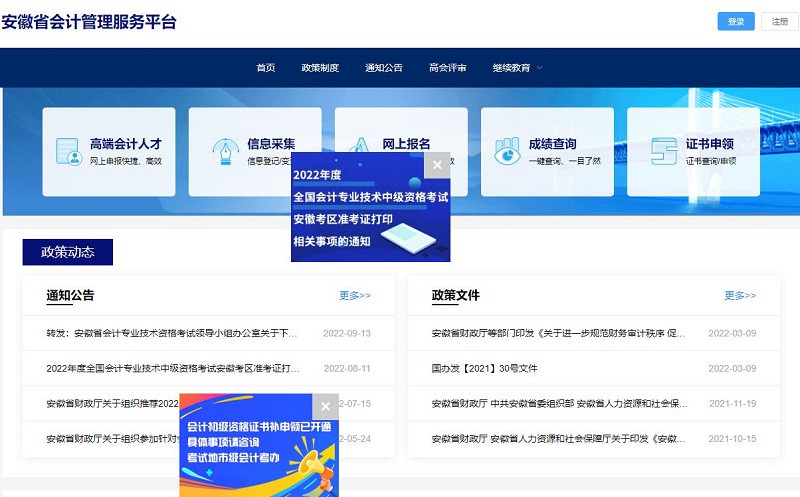The width and height of the screenshot is (800, 497).
Task: Click the 通知公告 section heading
Action: (70, 295)
